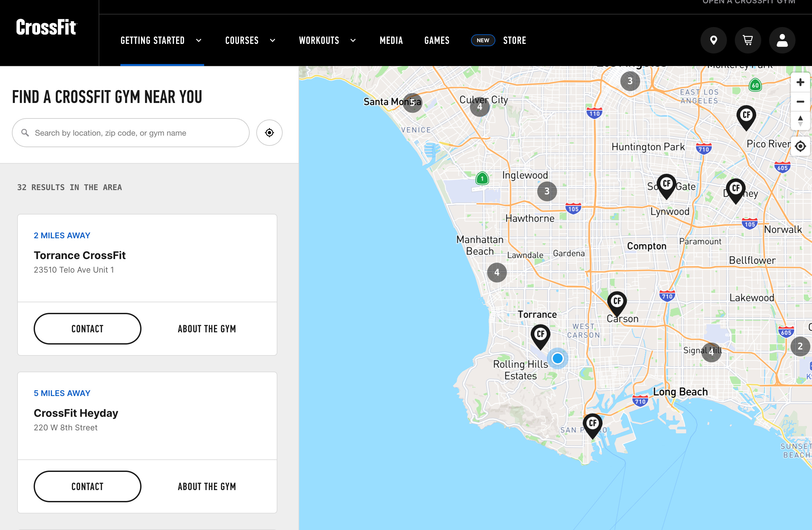Expand the 2-gym cluster at map edge
The width and height of the screenshot is (812, 530).
click(x=800, y=347)
